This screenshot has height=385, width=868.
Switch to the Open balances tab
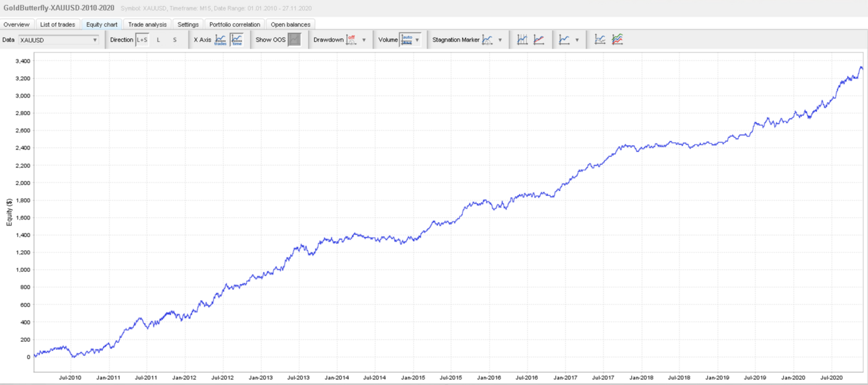tap(291, 24)
